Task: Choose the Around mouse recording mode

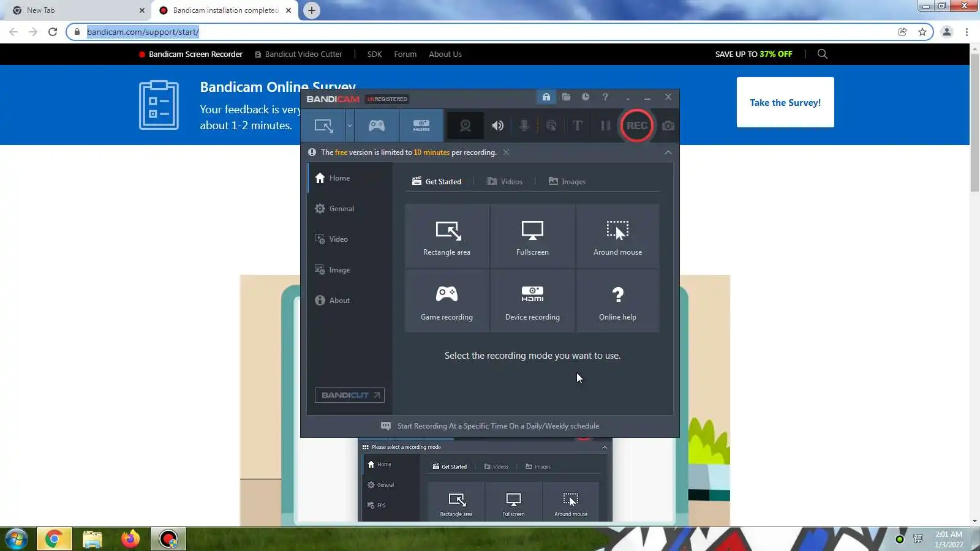Action: pos(618,236)
